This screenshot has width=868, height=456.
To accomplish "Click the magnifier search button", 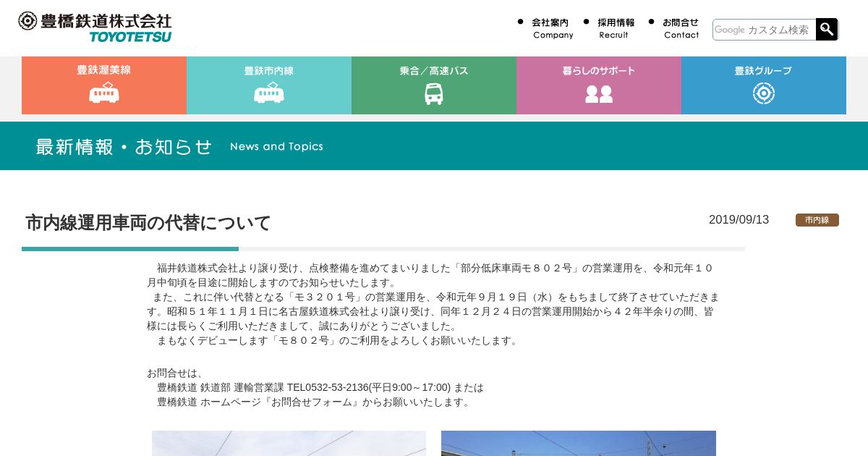I will pos(827,29).
